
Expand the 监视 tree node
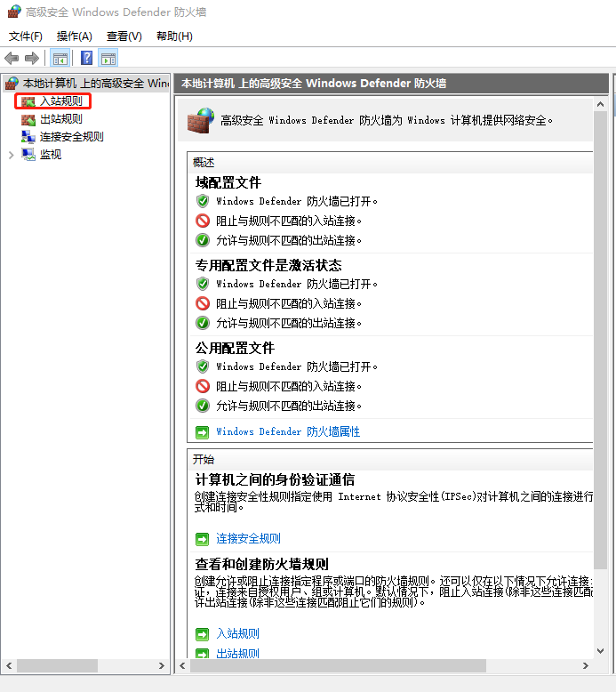coord(11,155)
